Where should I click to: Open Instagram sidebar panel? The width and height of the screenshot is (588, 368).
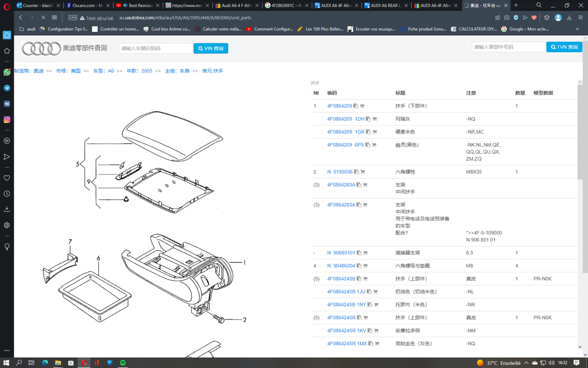(7, 120)
